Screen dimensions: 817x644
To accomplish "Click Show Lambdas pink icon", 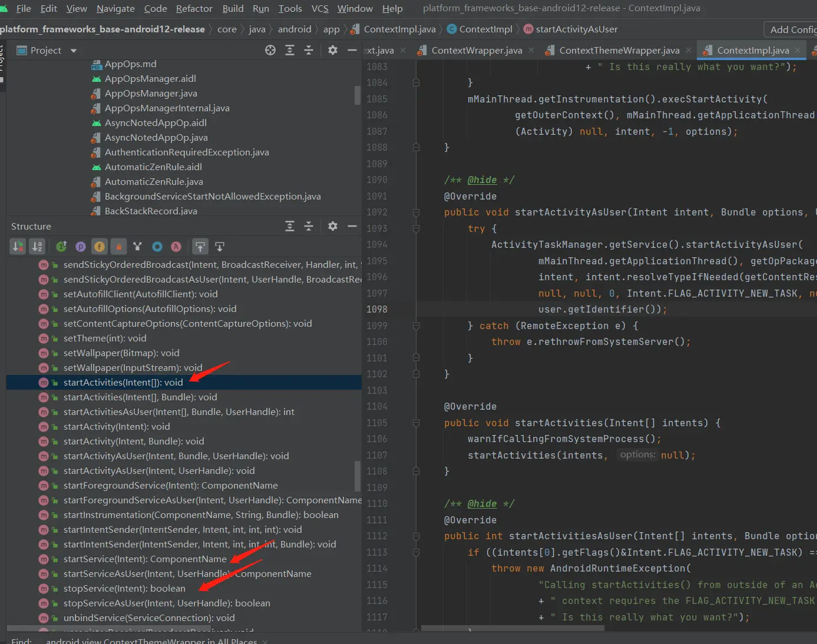I will pyautogui.click(x=176, y=247).
